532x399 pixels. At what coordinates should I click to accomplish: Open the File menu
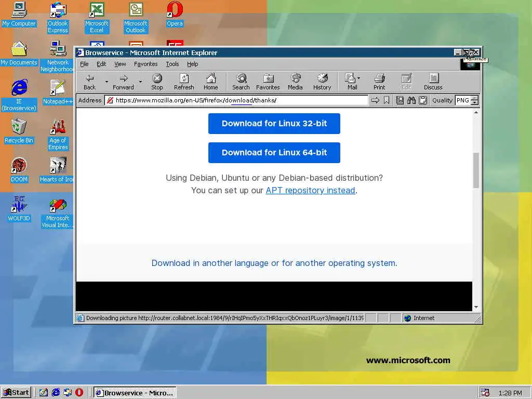(84, 64)
